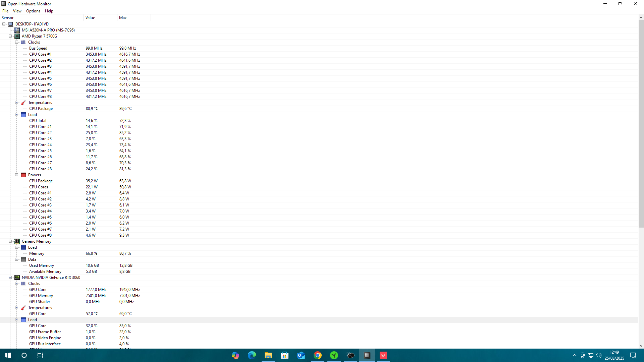This screenshot has width=644, height=362.
Task: Collapse the Generic Memory node
Action: point(10,241)
